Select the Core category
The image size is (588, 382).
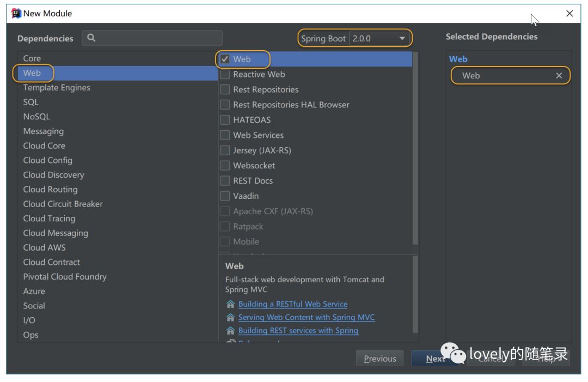(118, 58)
